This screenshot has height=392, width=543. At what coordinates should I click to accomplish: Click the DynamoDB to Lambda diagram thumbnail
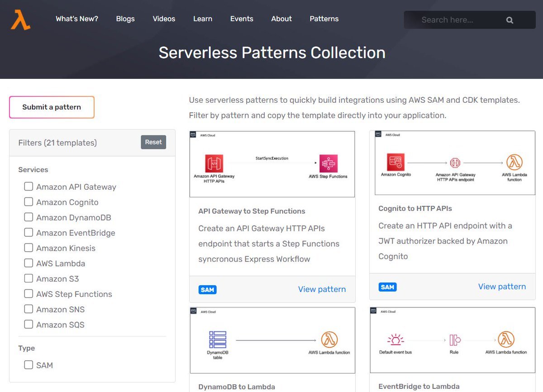272,340
